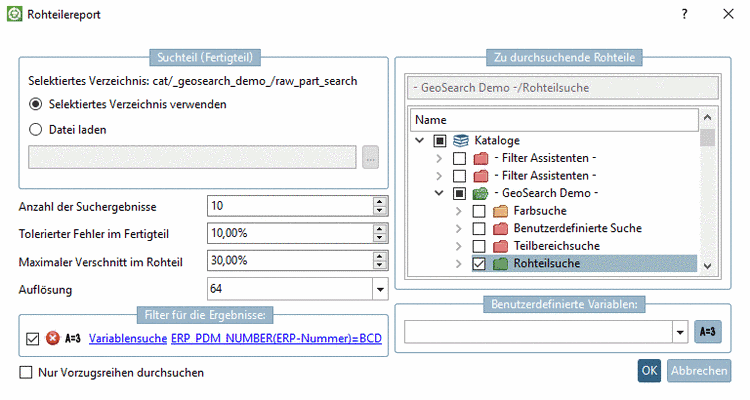Expand the Teilbereichsuche tree node
This screenshot has width=750, height=400.
tap(459, 246)
